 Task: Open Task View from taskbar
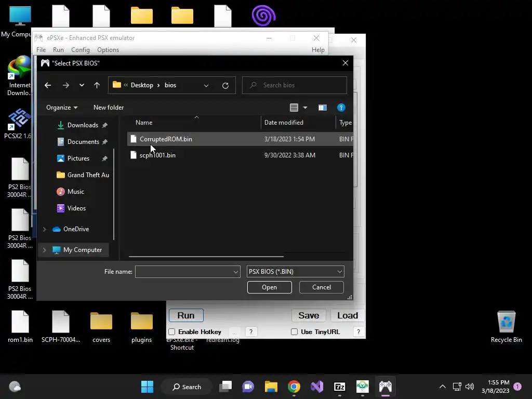225,387
